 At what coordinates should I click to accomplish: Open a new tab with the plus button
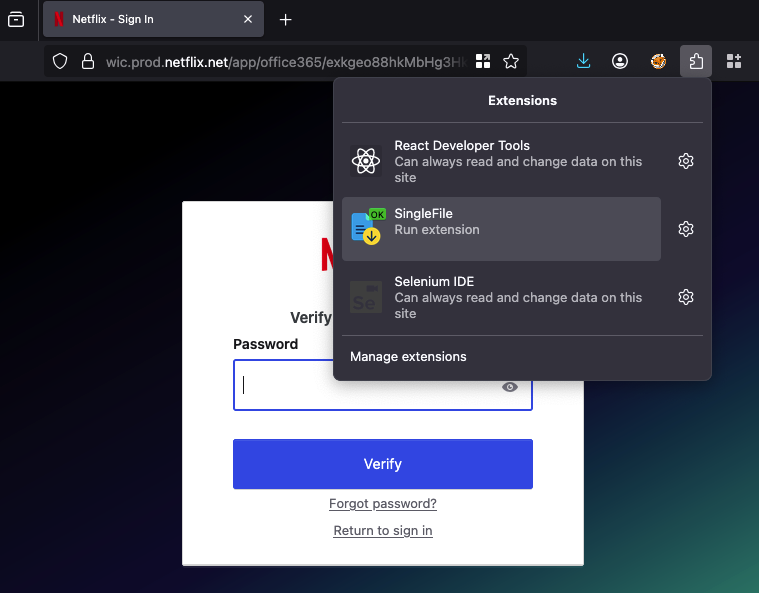(286, 19)
